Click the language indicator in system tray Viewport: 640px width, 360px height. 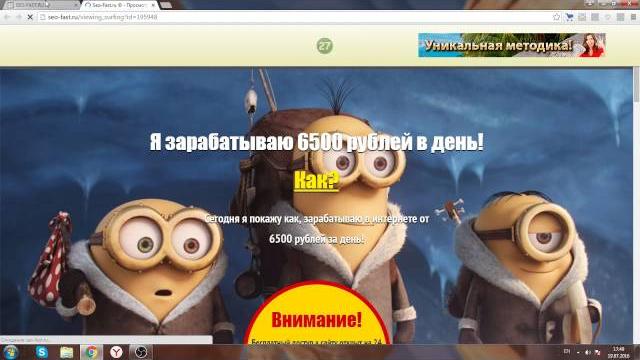click(x=567, y=352)
